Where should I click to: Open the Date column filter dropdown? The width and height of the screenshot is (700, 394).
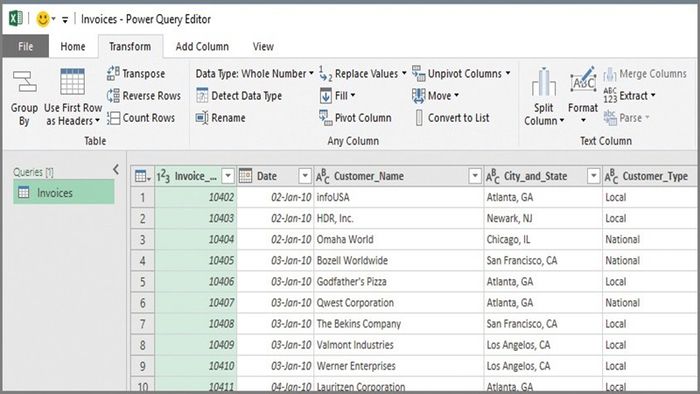[x=305, y=176]
